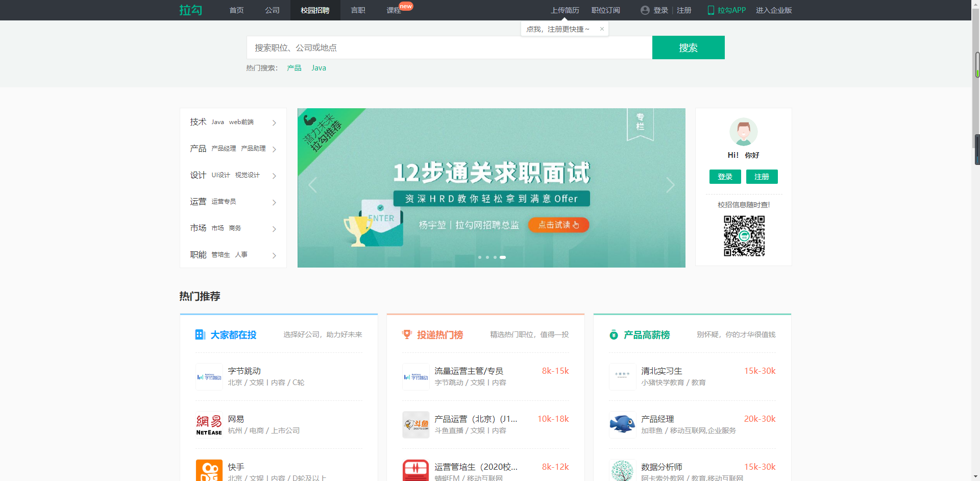Expand the 设计 category arrow
Viewport: 980px width, 481px height.
[274, 176]
